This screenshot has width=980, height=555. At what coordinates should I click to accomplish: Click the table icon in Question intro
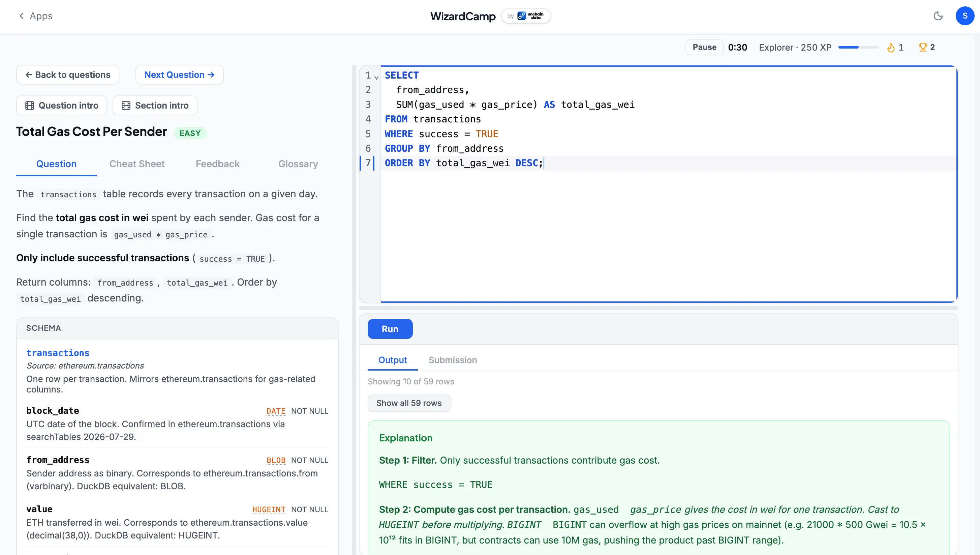click(29, 106)
